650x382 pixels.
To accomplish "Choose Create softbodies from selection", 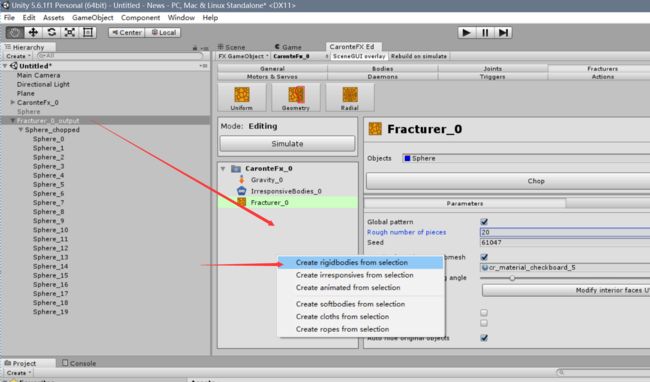I will (361, 304).
